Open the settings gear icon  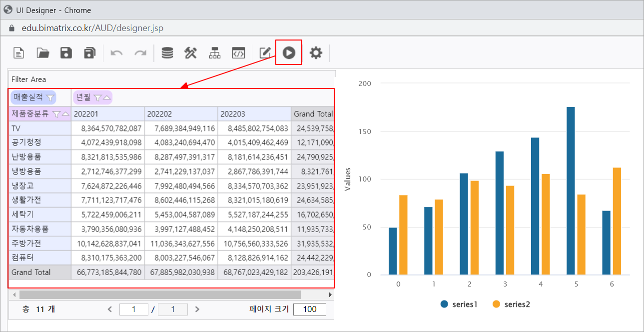click(x=316, y=52)
